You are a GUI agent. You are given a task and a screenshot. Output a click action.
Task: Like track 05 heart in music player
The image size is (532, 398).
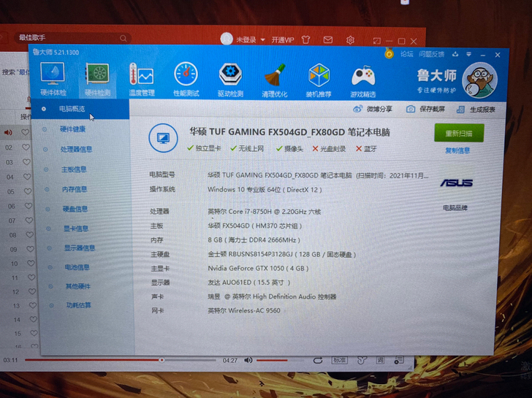point(28,191)
